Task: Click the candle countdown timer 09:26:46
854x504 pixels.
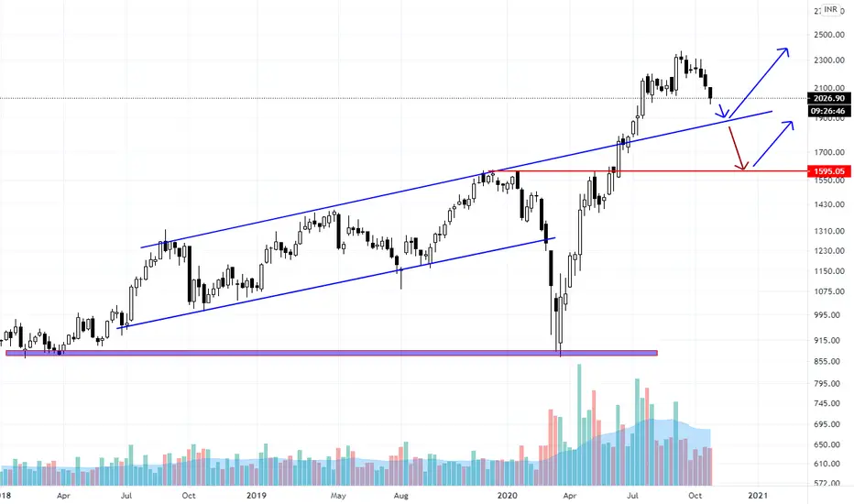Action: [827, 111]
